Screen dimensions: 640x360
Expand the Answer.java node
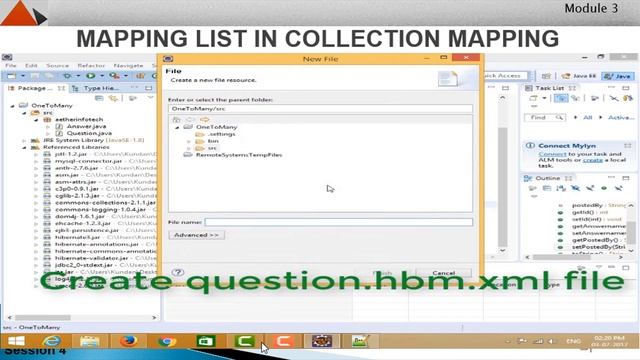pyautogui.click(x=48, y=127)
